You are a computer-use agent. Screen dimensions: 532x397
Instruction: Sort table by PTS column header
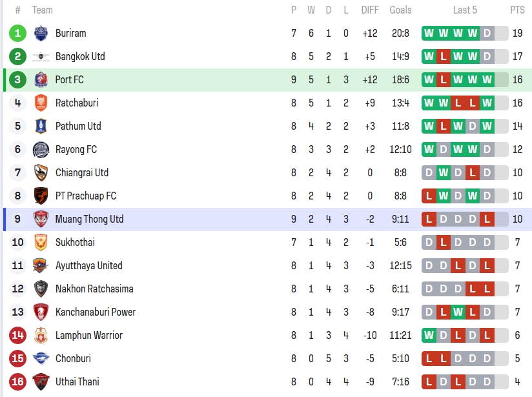click(517, 10)
